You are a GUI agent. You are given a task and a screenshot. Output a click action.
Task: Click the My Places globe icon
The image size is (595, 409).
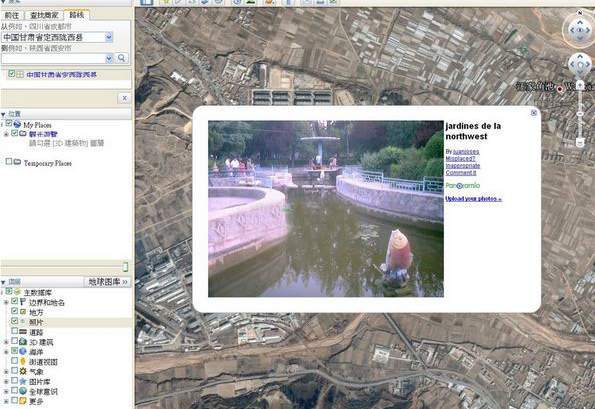[x=17, y=124]
